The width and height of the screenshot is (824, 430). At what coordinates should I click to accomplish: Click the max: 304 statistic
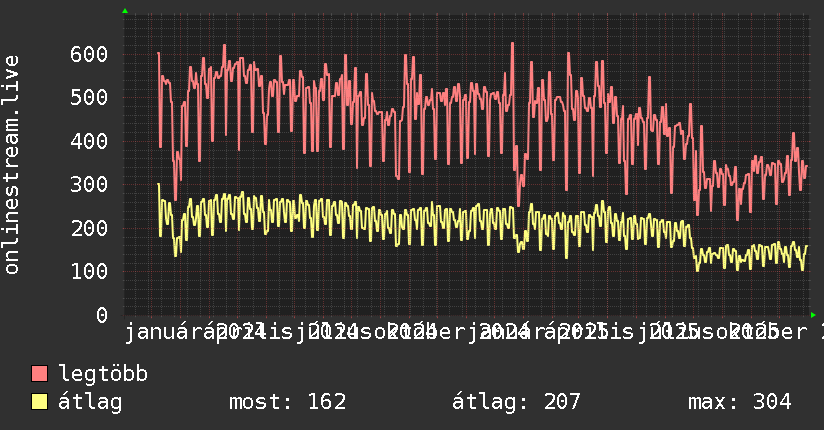tap(739, 402)
